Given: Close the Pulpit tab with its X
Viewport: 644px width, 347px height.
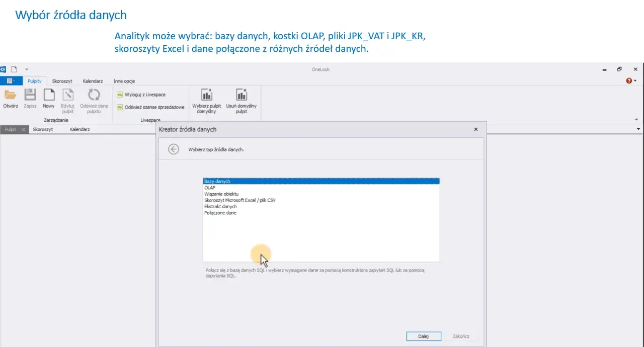Looking at the screenshot, I should point(23,129).
